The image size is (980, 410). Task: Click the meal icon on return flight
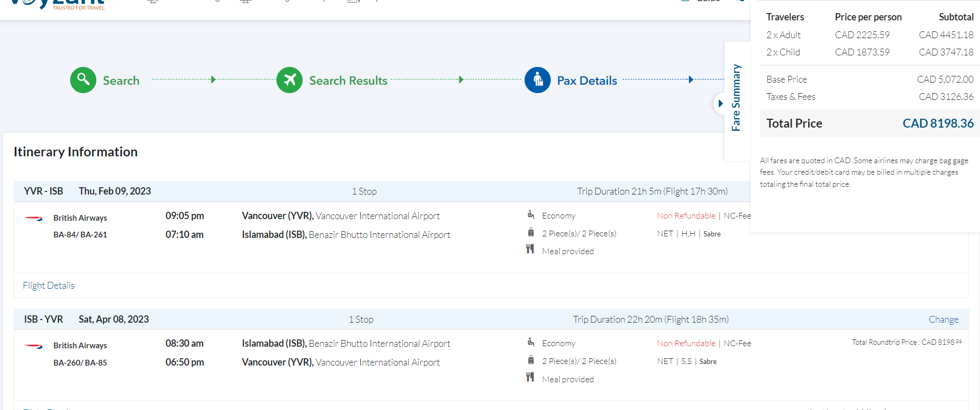point(530,378)
